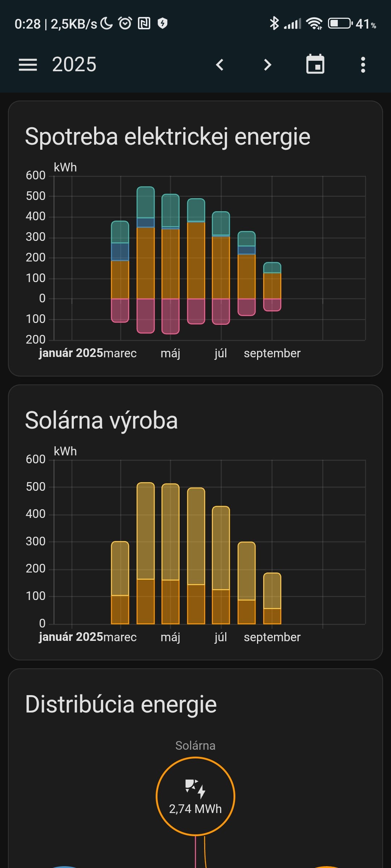Image resolution: width=391 pixels, height=868 pixels.
Task: Tap the Distribúcia energie card title
Action: (121, 704)
